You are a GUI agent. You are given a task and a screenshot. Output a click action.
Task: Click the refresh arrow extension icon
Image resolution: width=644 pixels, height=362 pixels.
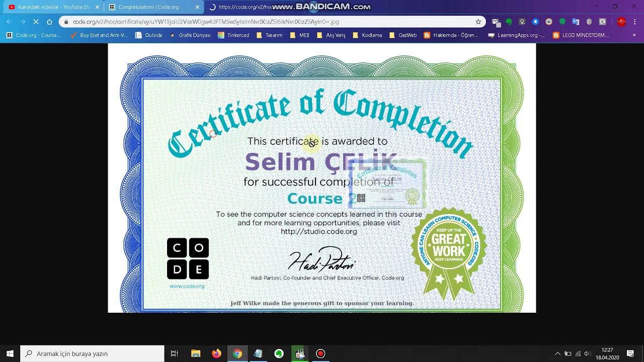603,22
